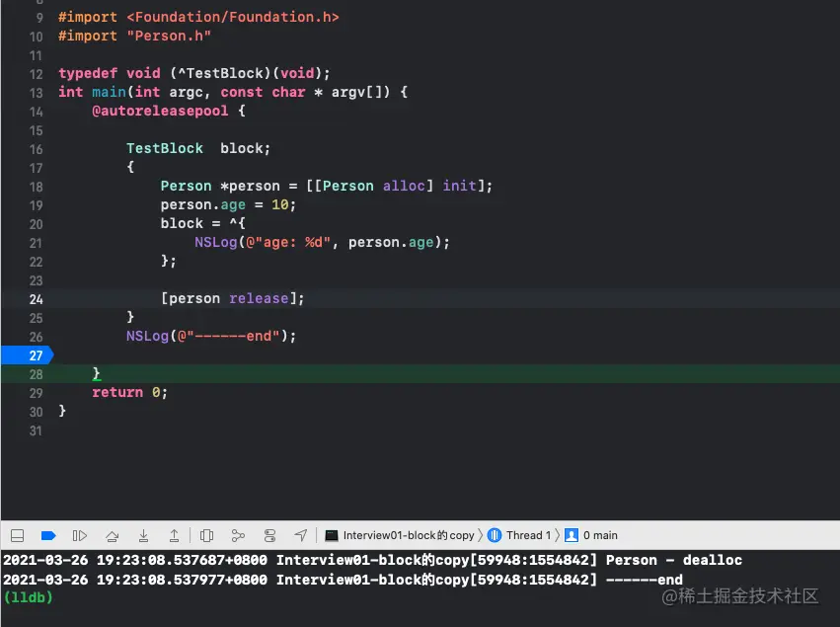
Task: Open Thread 1 in debug jump bar
Action: point(519,535)
